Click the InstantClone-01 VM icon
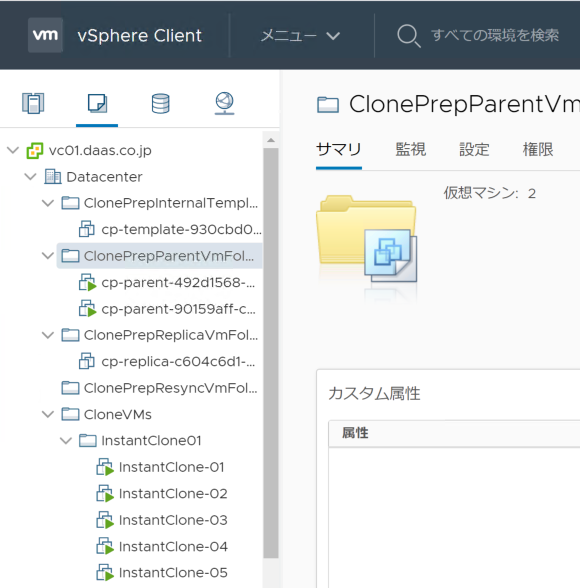This screenshot has height=588, width=580. pos(105,467)
